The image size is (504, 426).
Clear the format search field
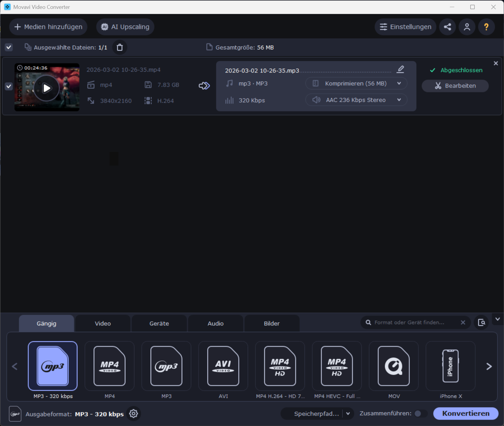point(463,322)
